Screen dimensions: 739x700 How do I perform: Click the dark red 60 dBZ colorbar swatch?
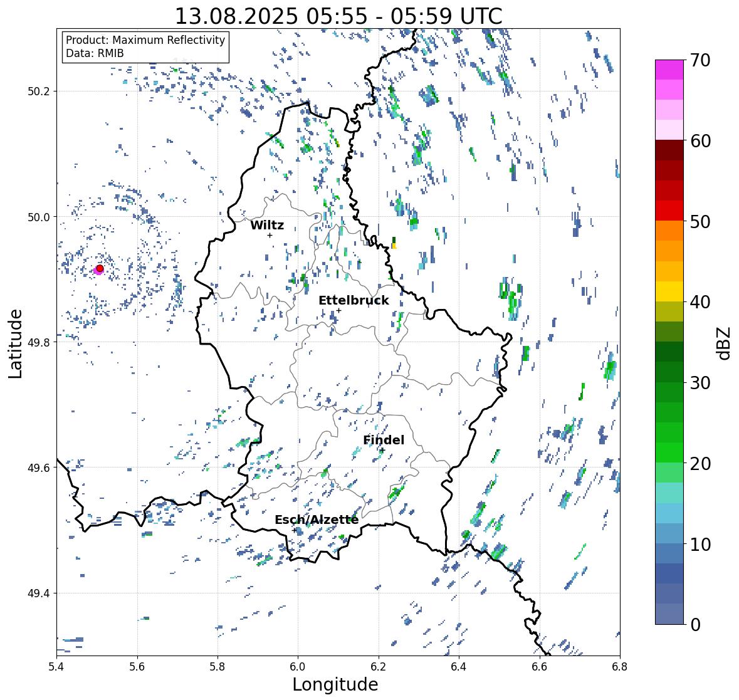669,150
